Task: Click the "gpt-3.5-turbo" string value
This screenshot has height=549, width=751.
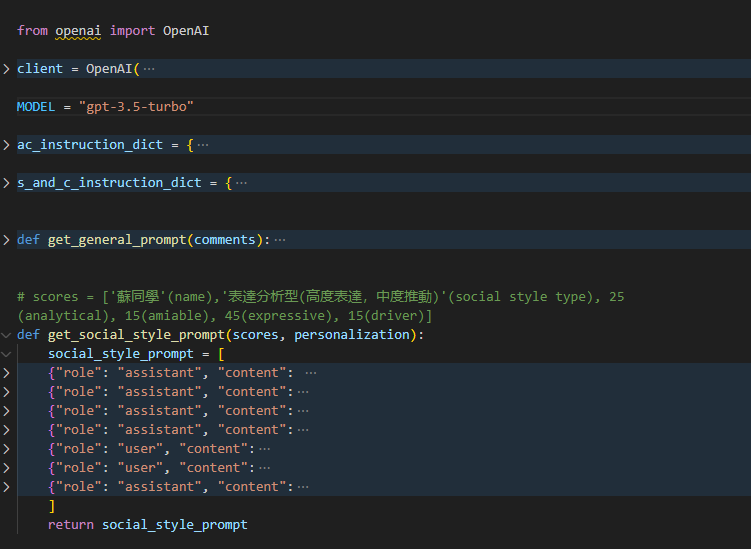Action: tap(136, 107)
